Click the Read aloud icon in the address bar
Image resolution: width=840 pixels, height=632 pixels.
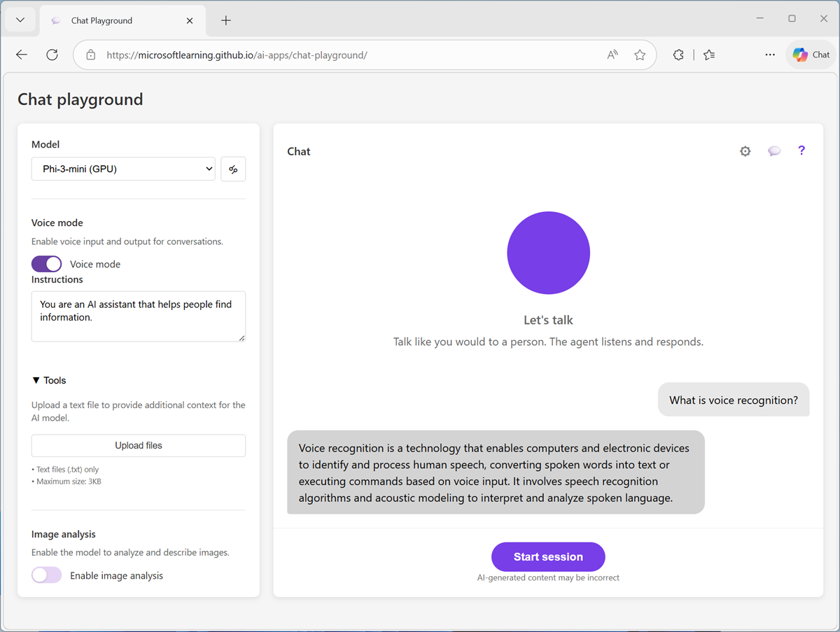pyautogui.click(x=612, y=54)
